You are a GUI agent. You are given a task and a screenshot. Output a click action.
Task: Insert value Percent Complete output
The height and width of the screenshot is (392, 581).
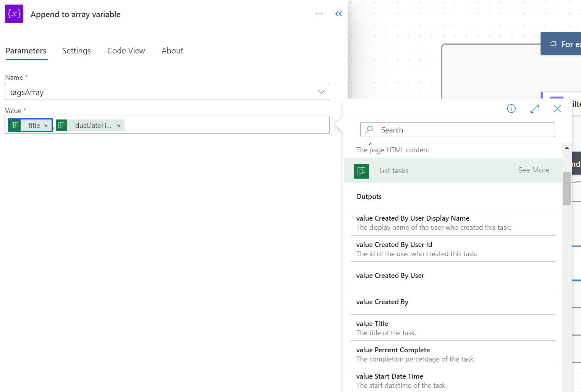(453, 354)
